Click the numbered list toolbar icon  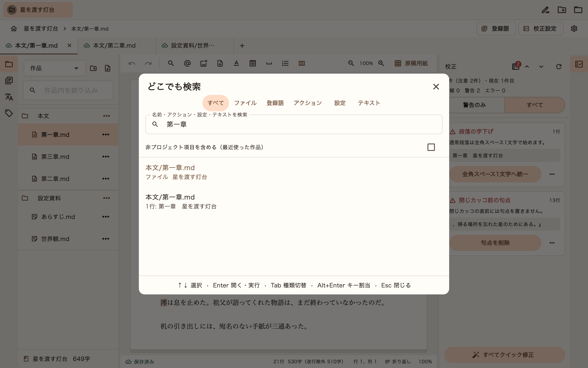pyautogui.click(x=285, y=64)
